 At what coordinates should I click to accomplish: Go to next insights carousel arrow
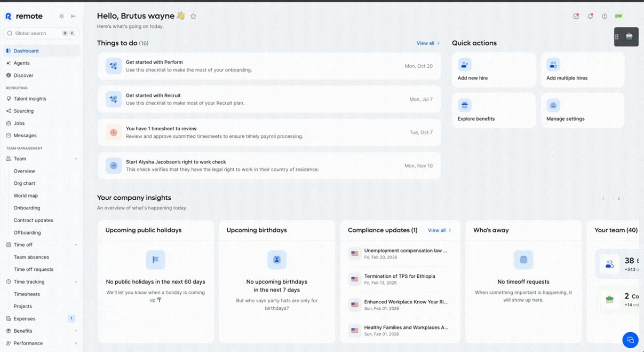point(619,199)
